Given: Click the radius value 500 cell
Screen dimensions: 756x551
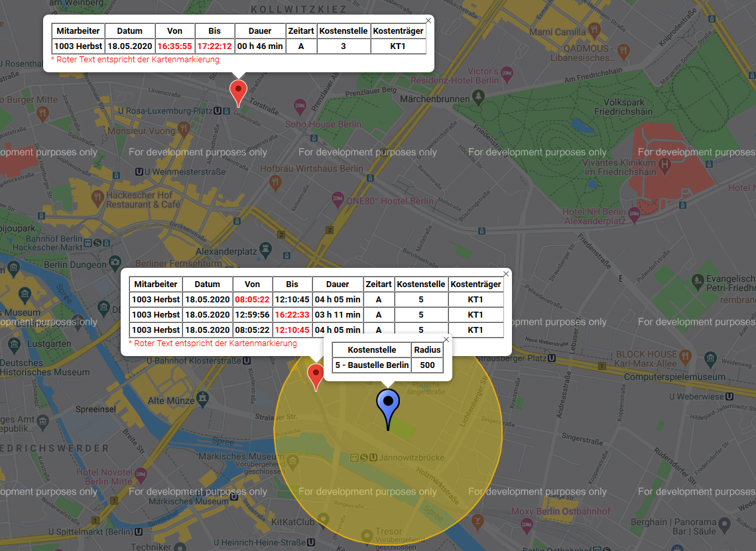Looking at the screenshot, I should (428, 365).
